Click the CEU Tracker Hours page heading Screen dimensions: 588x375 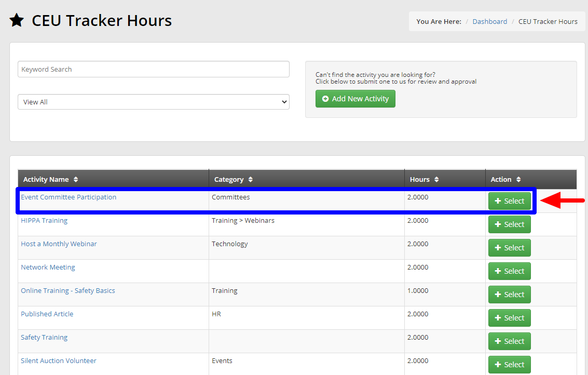[x=102, y=20]
